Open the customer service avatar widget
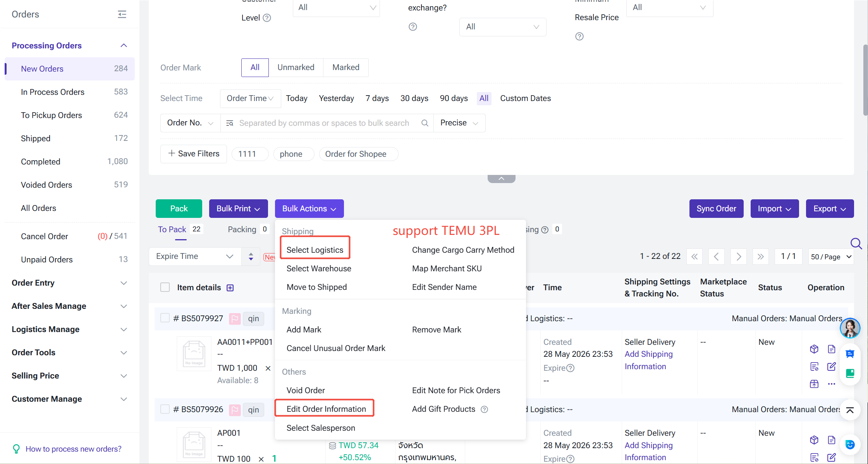The image size is (868, 464). [850, 328]
